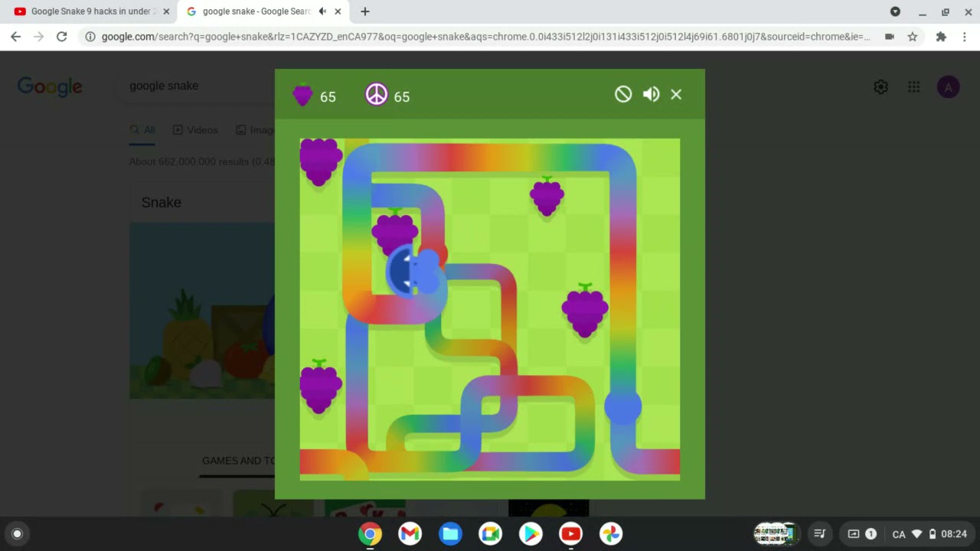
Task: Click the Snake heading in results
Action: 161,203
